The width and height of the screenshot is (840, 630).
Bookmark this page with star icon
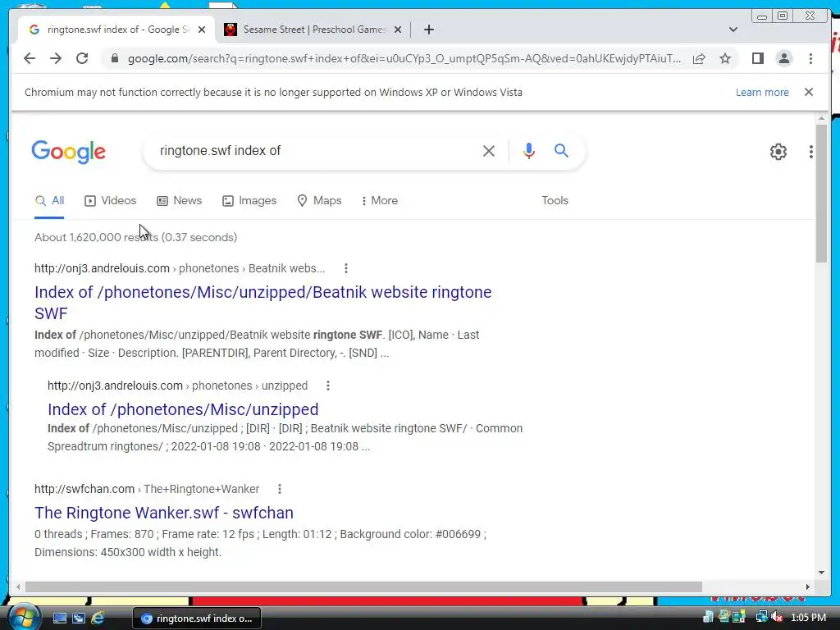[725, 58]
